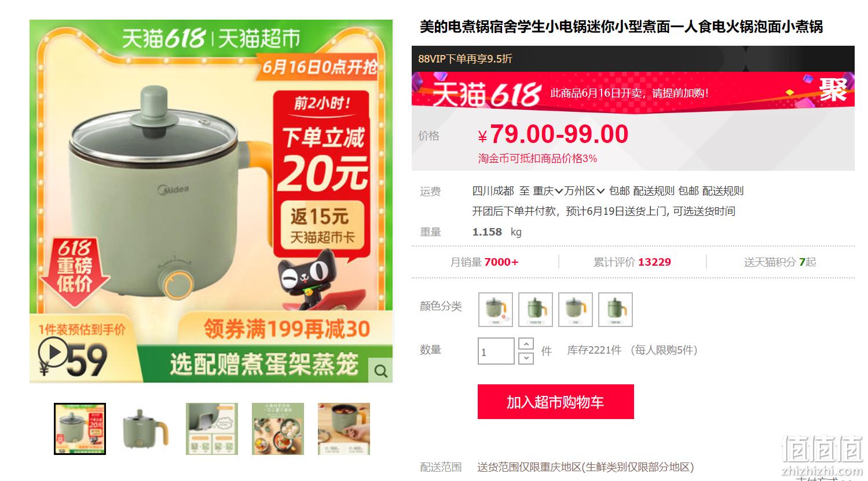
Task: Click 加入超市购物车 button
Action: (555, 402)
